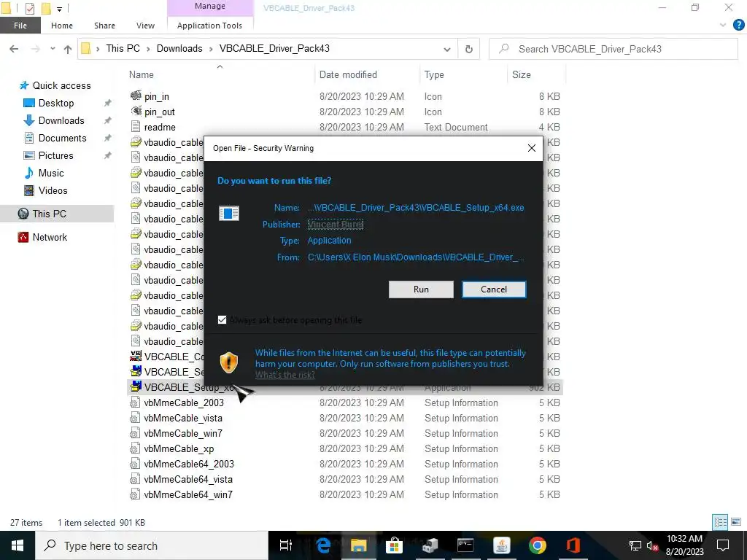
Task: Go back with the Back arrow
Action: coord(15,49)
